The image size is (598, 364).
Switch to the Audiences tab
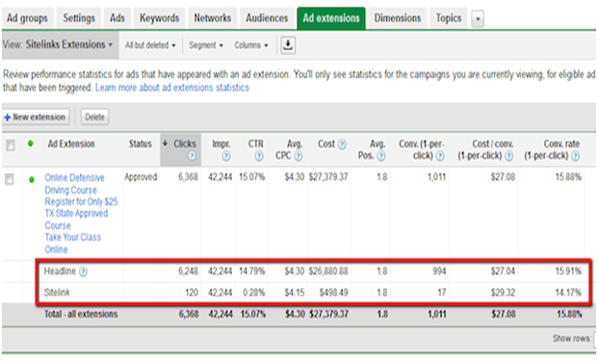click(267, 18)
